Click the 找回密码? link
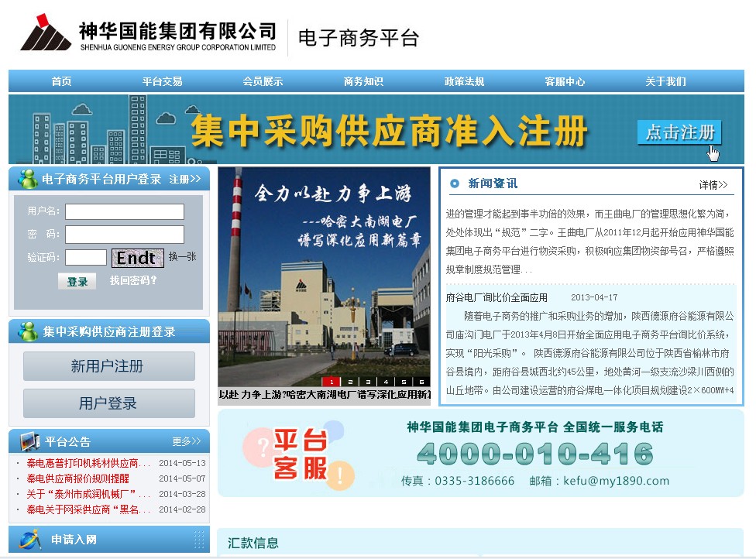The height and width of the screenshot is (559, 756). pyautogui.click(x=133, y=280)
